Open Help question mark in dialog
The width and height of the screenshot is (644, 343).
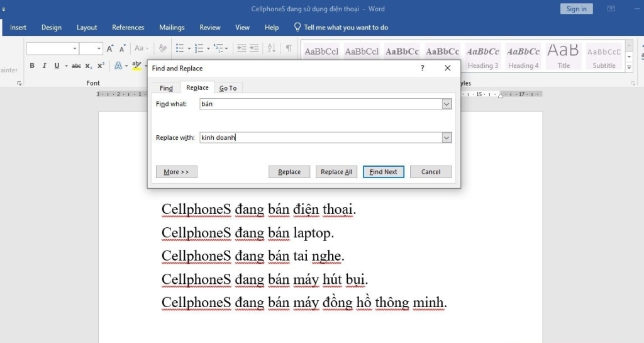pos(422,68)
